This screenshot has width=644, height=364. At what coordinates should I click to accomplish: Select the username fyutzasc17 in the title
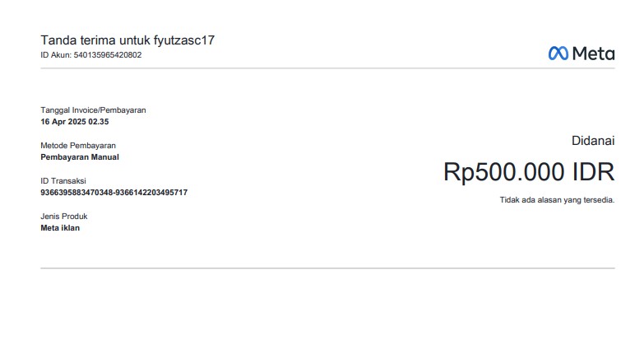(x=184, y=40)
